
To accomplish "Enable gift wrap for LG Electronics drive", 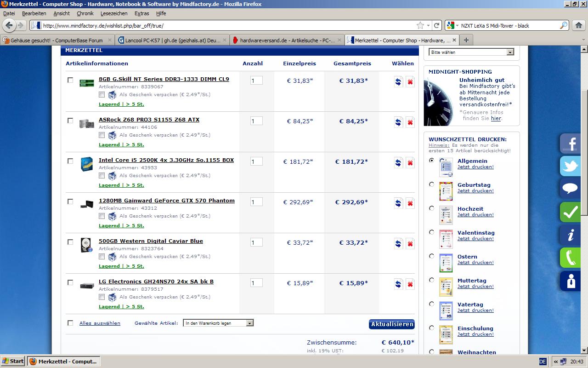I will 102,297.
